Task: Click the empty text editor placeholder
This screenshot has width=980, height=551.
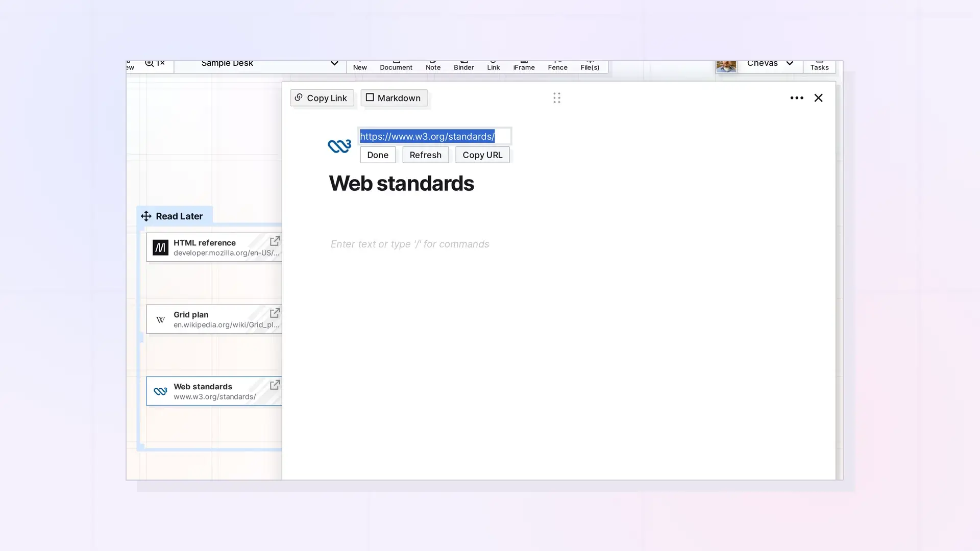Action: [x=409, y=244]
